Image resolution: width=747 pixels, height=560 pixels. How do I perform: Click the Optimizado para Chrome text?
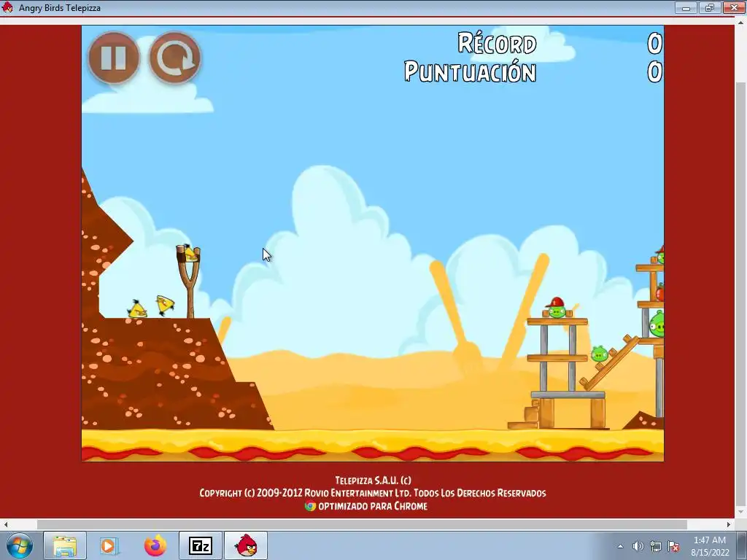point(373,506)
